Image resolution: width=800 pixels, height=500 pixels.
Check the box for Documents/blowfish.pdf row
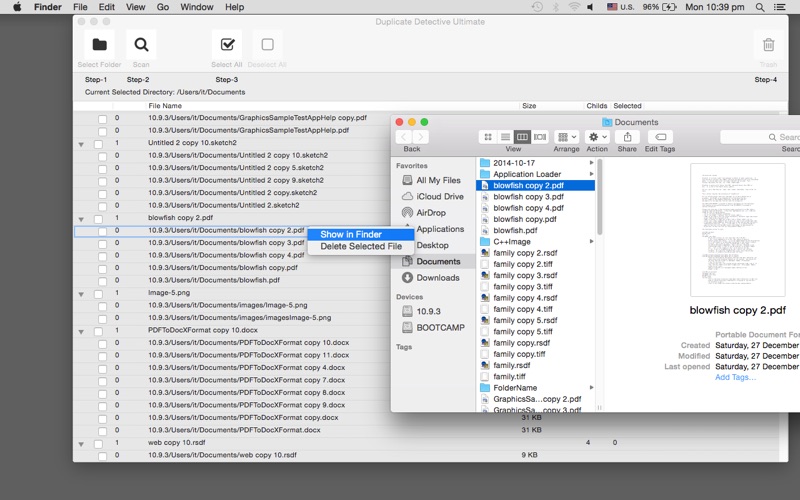[x=103, y=281]
